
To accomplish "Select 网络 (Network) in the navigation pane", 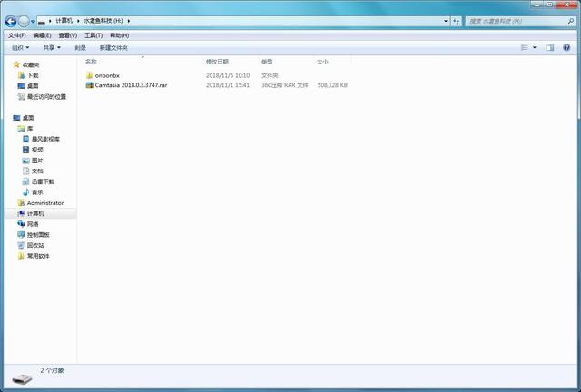I will coord(33,223).
